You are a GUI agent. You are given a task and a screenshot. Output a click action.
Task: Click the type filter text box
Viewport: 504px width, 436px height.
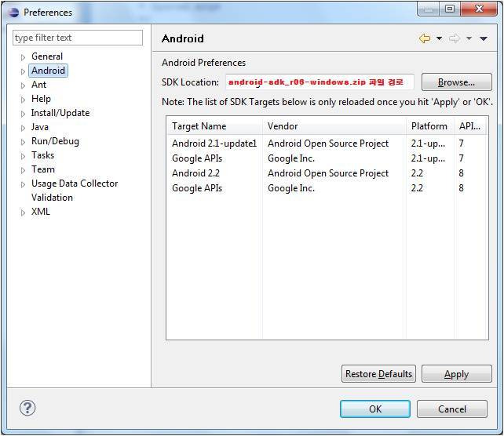coord(78,38)
